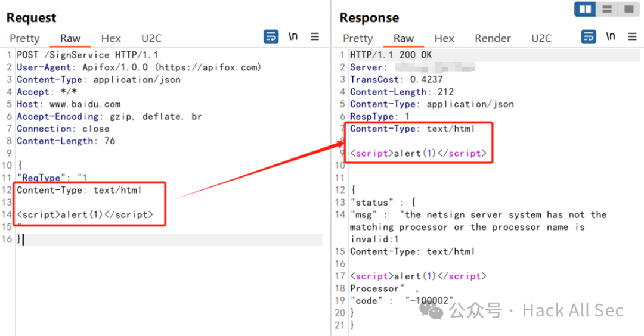The height and width of the screenshot is (336, 644).
Task: Click the TransCost 0.4237 header
Action: pos(397,79)
